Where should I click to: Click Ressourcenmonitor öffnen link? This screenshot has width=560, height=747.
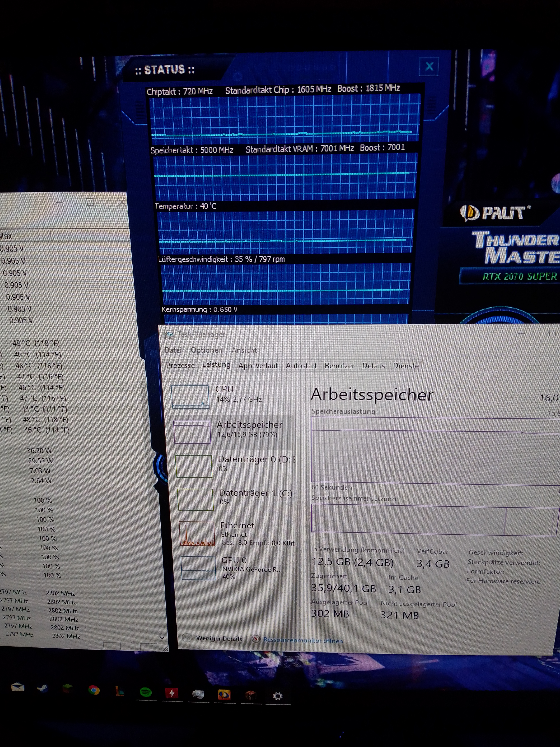pos(303,640)
